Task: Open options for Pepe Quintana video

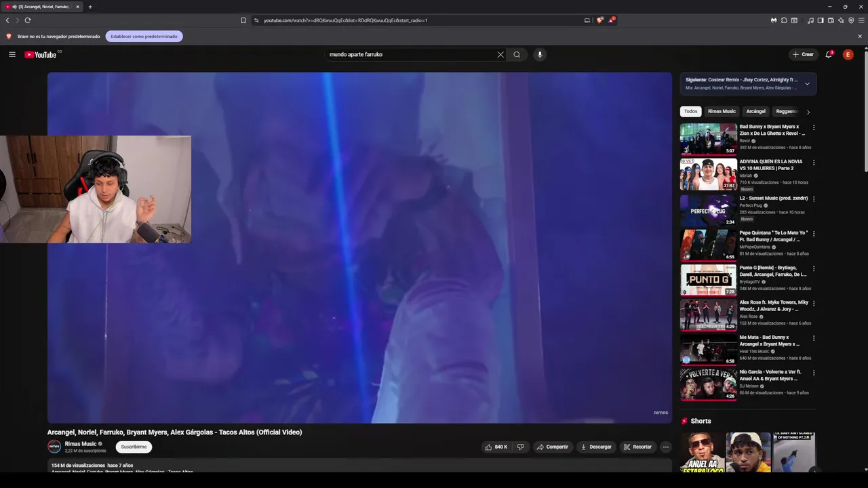Action: [x=814, y=234]
